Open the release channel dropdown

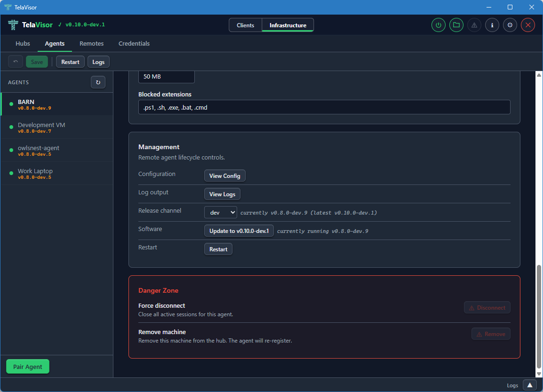tap(220, 212)
